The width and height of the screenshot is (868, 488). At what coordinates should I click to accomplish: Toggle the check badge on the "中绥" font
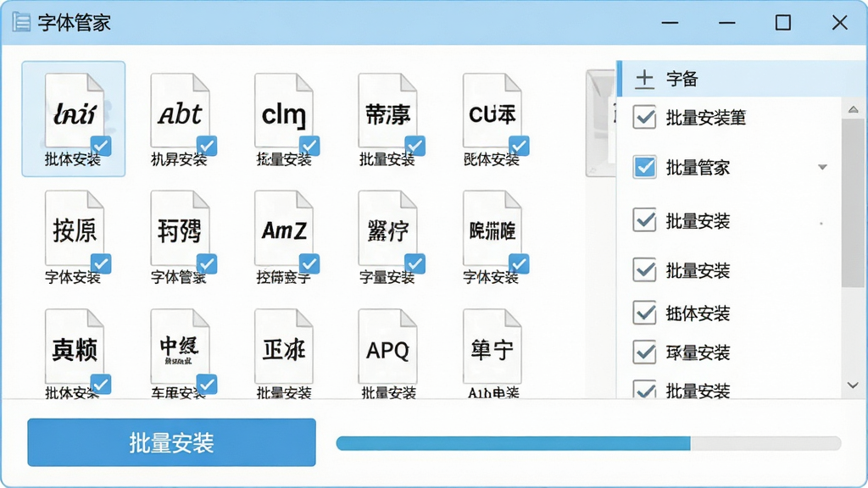pos(207,384)
